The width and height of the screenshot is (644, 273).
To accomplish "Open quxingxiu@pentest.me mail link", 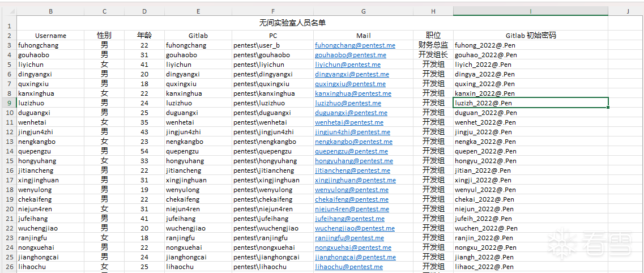I will point(351,84).
